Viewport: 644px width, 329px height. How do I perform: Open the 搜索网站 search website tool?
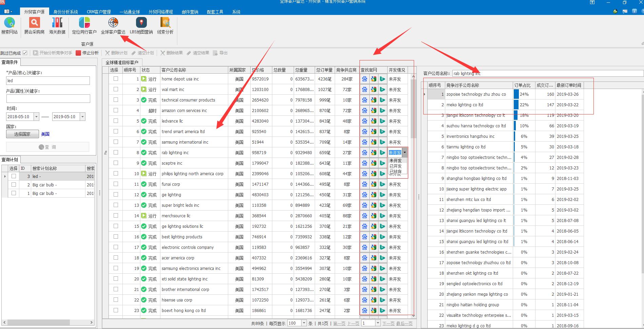coord(9,26)
